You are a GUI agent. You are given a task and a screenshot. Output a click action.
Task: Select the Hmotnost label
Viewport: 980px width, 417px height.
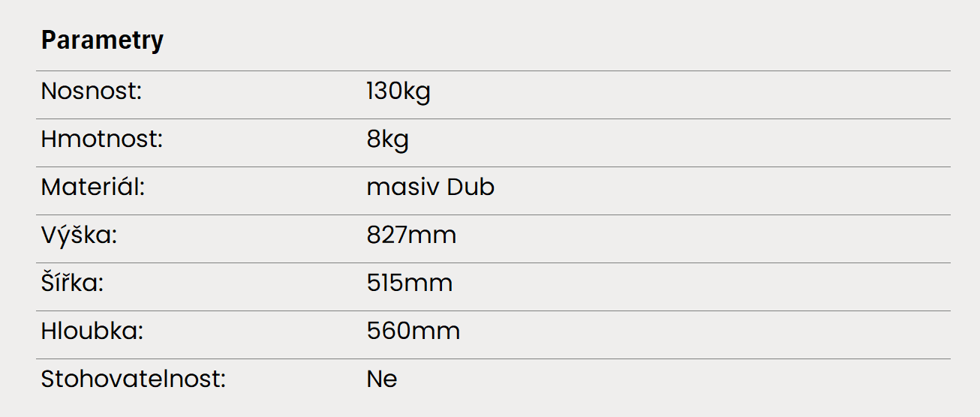point(101,139)
